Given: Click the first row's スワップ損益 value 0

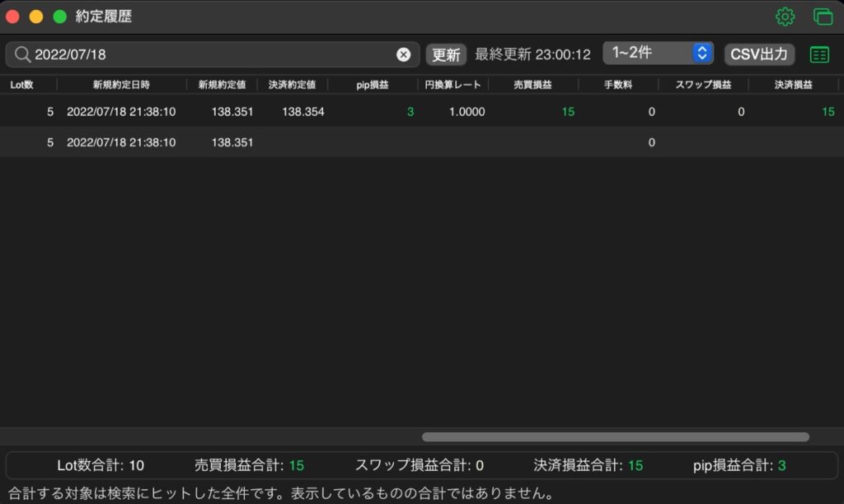Looking at the screenshot, I should [x=741, y=112].
